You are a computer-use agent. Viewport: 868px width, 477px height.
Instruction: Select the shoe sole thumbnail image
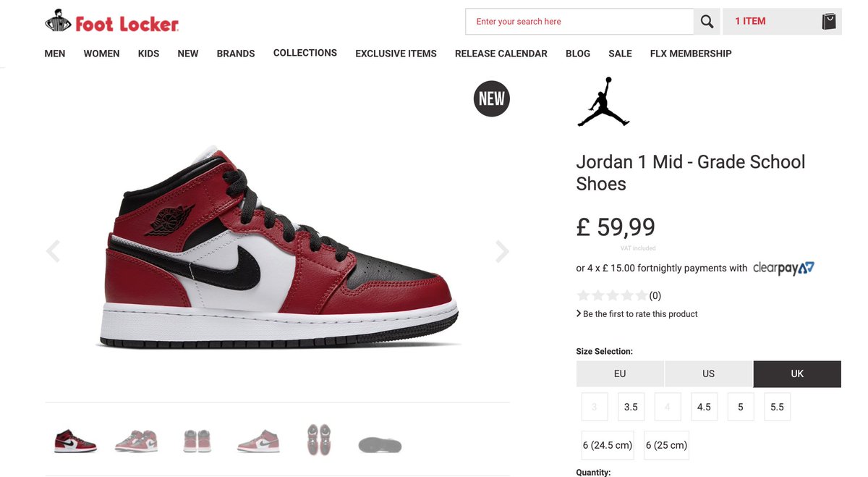tap(380, 444)
